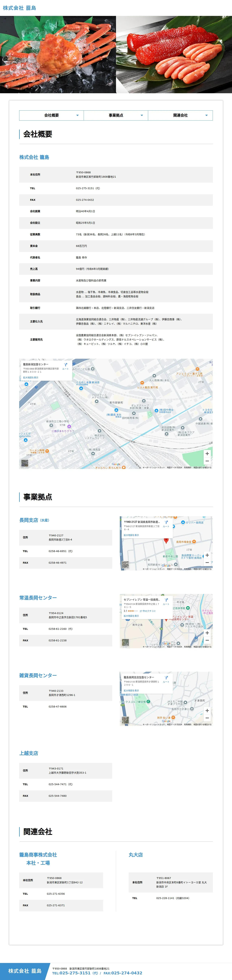Click the crab photo banner image
The height and width of the screenshot is (980, 232).
tap(58, 54)
